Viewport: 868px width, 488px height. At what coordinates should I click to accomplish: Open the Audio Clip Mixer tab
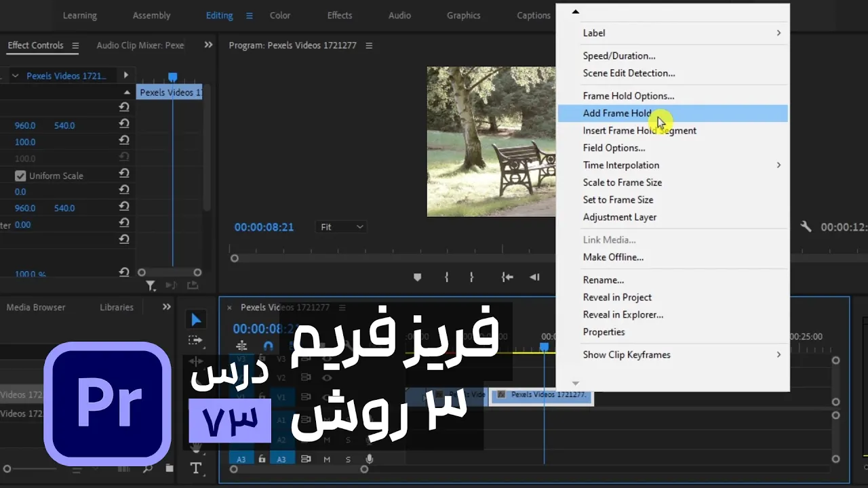(140, 45)
